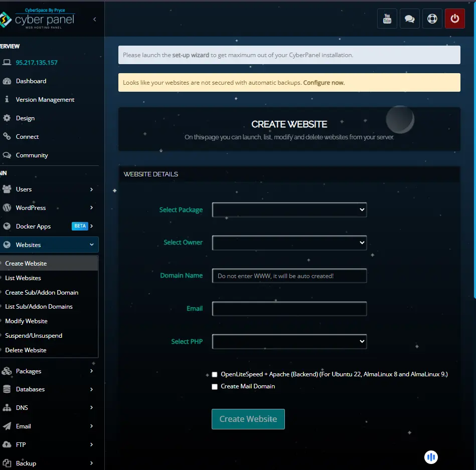The height and width of the screenshot is (470, 476).
Task: Click into the Domain Name field
Action: pos(289,276)
